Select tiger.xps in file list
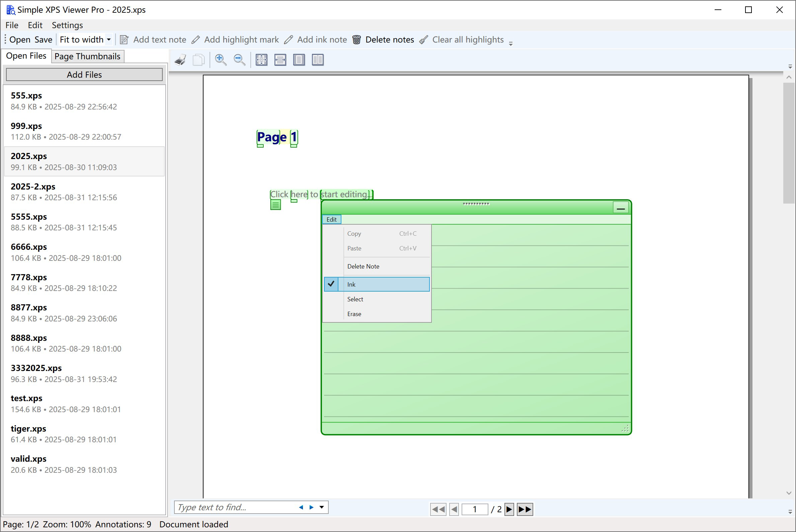The height and width of the screenshot is (532, 796). coord(84,434)
